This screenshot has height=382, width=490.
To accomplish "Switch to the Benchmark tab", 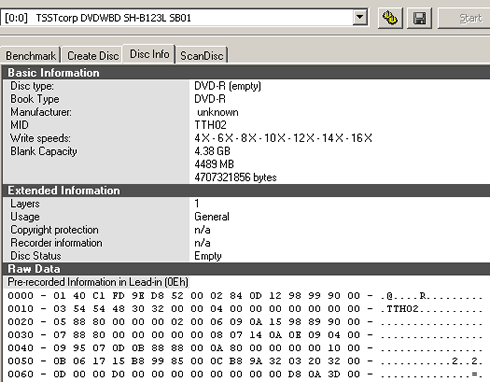I will coord(31,55).
